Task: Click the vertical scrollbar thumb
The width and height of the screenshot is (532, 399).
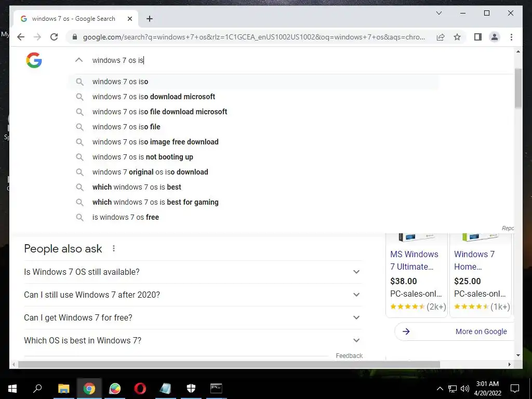Action: [518, 88]
